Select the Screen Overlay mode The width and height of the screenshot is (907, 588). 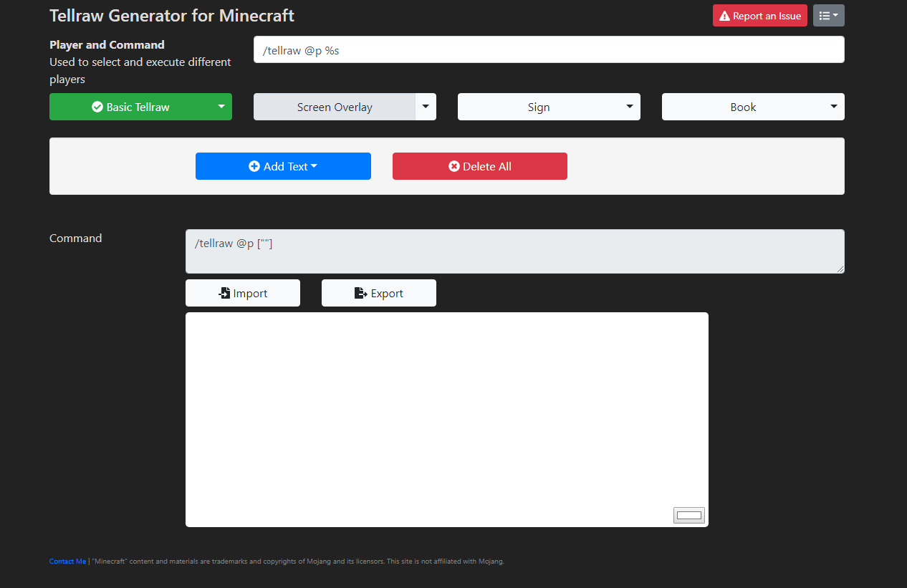(334, 107)
